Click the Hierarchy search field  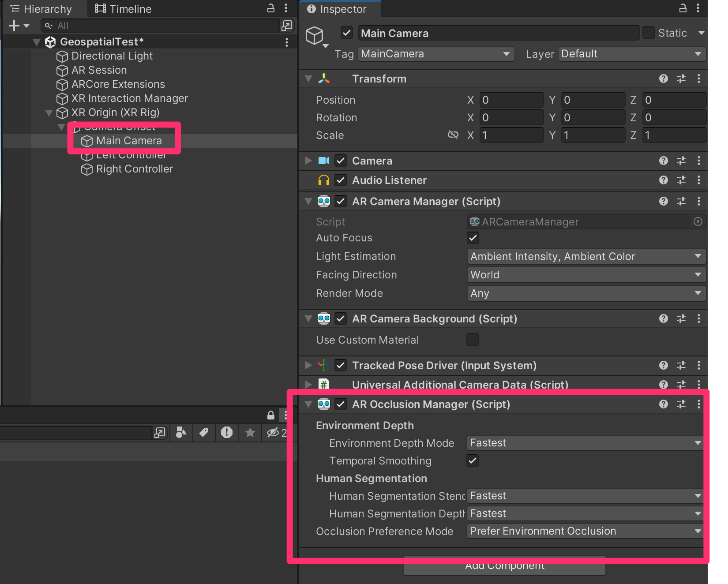[161, 26]
